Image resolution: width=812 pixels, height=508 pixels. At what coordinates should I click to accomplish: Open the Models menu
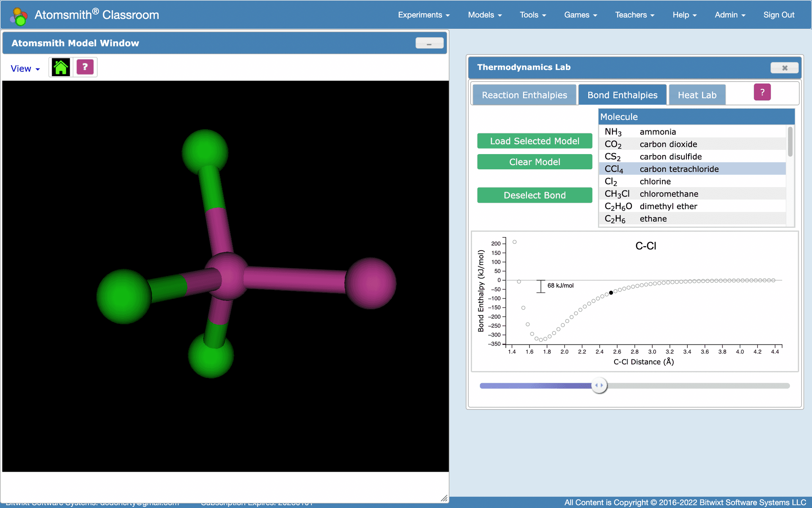pyautogui.click(x=485, y=15)
